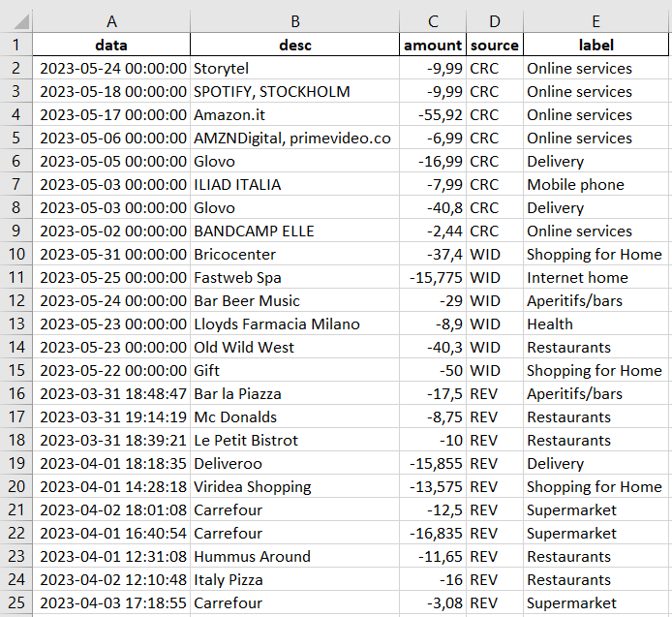The image size is (672, 617).
Task: Select column D header
Action: point(495,21)
